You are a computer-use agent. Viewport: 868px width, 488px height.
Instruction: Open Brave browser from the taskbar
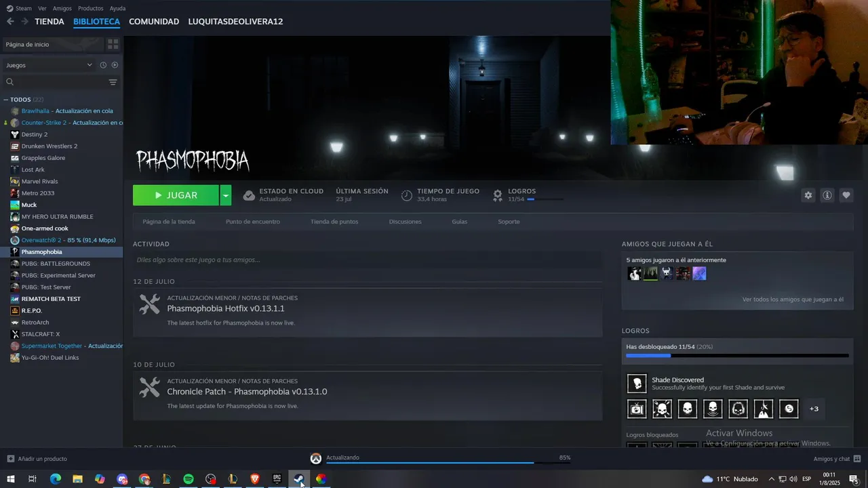[254, 479]
